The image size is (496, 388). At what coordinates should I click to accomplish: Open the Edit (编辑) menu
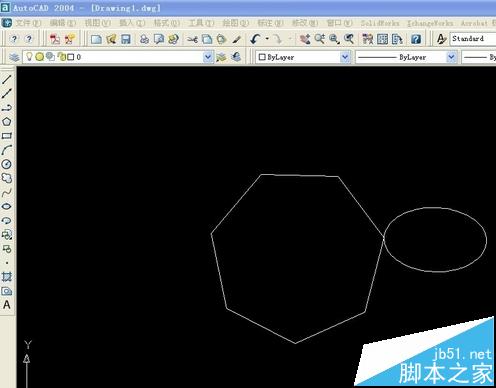click(63, 23)
